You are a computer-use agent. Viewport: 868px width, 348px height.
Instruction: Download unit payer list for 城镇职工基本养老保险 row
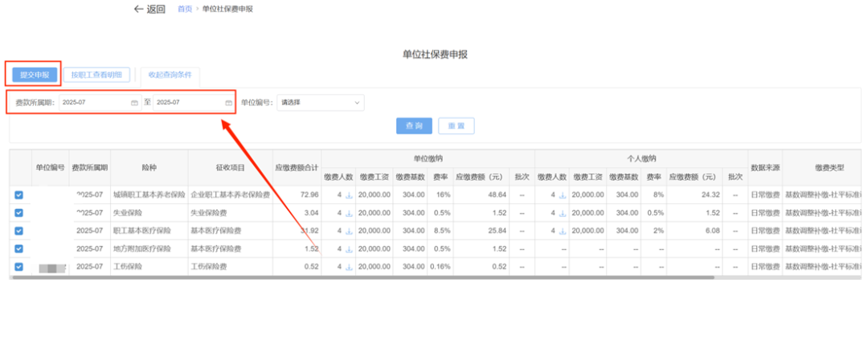349,194
